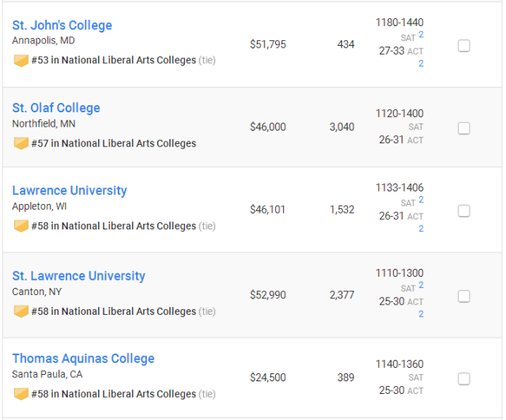This screenshot has height=420, width=506.
Task: Check the compare box for St. Olaf College
Action: point(464,128)
